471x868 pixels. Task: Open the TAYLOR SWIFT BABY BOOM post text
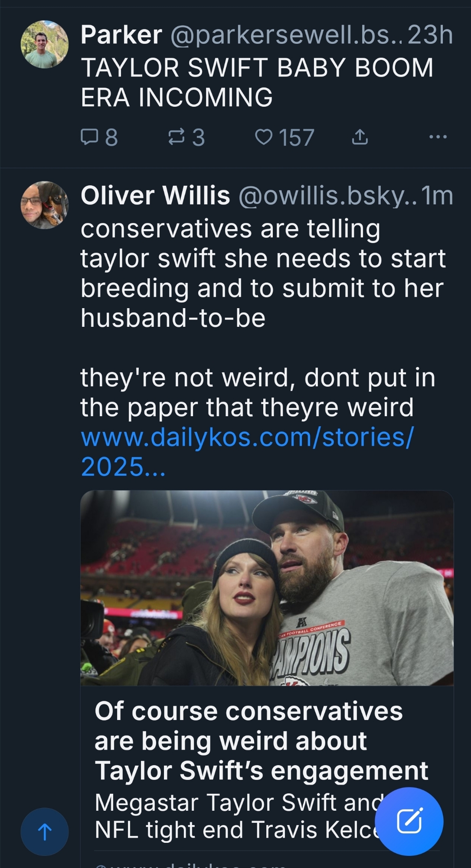[x=257, y=82]
